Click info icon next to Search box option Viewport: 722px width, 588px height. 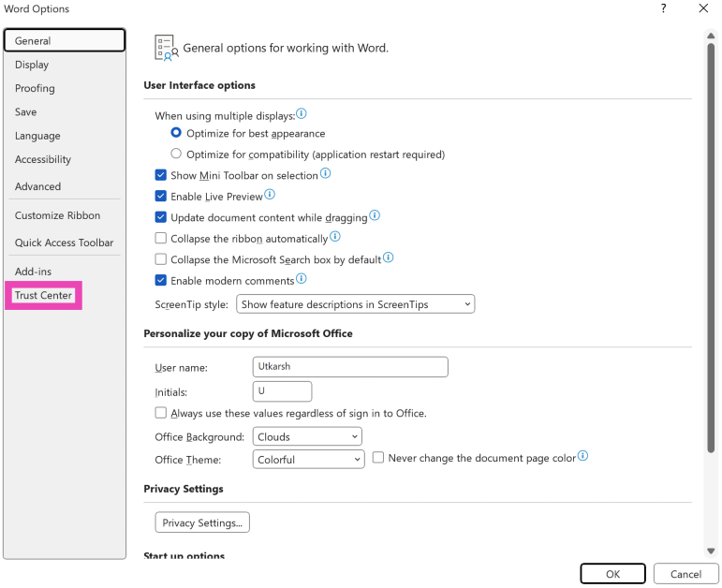coord(388,258)
